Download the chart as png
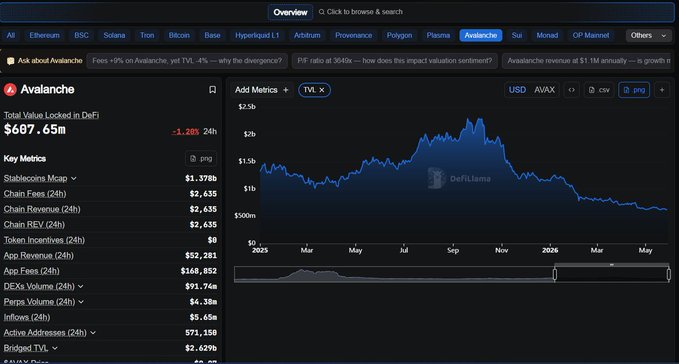 tap(634, 90)
